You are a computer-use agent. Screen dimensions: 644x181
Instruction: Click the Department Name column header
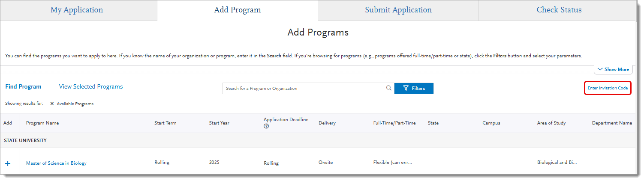point(612,123)
